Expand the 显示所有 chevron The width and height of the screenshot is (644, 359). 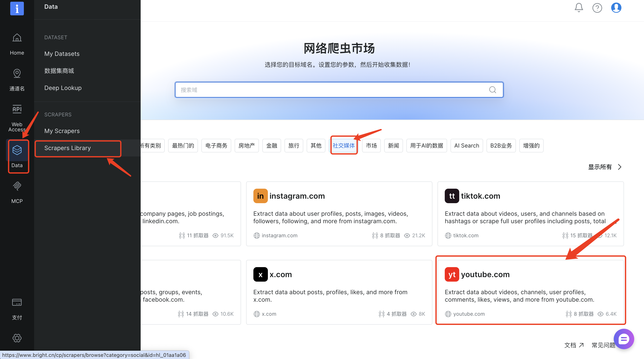point(619,167)
